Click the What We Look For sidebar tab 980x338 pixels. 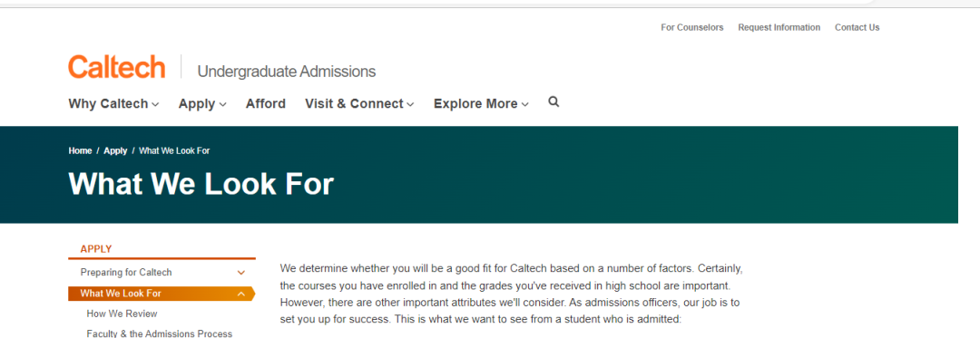[162, 294]
